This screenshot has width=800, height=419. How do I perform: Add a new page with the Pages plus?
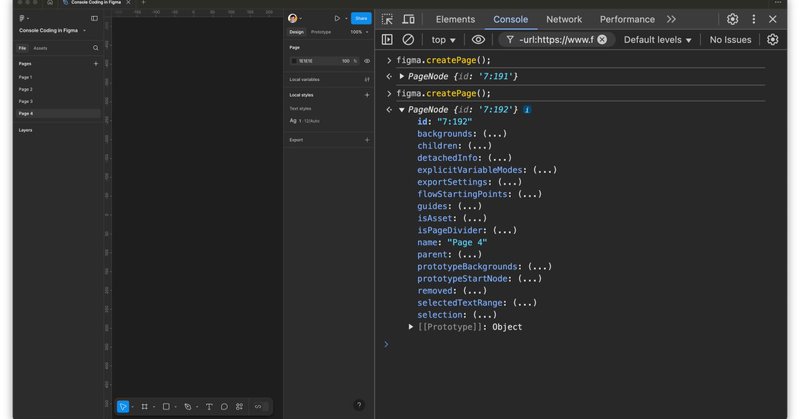click(x=95, y=64)
